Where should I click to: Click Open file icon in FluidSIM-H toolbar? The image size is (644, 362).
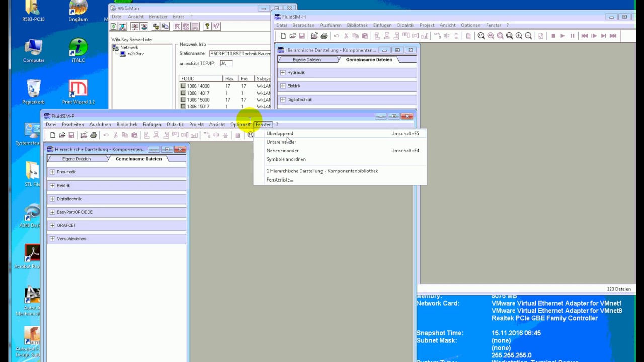pyautogui.click(x=293, y=36)
